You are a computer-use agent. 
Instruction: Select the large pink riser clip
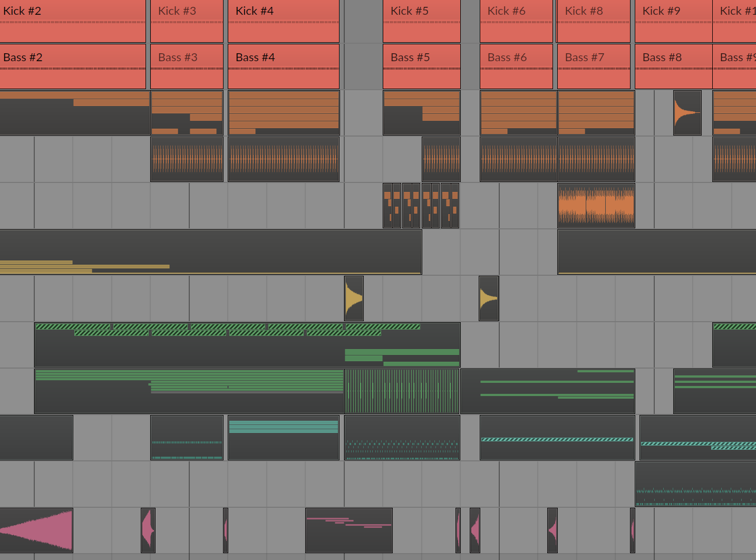[x=36, y=530]
